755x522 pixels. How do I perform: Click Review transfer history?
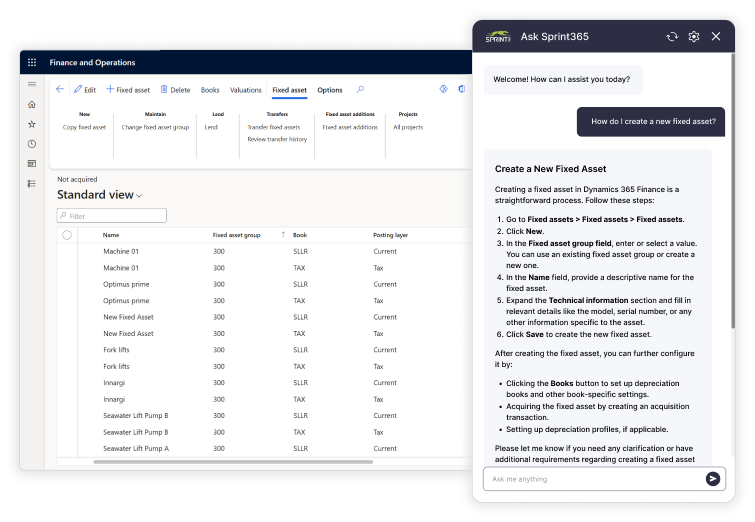(x=277, y=139)
